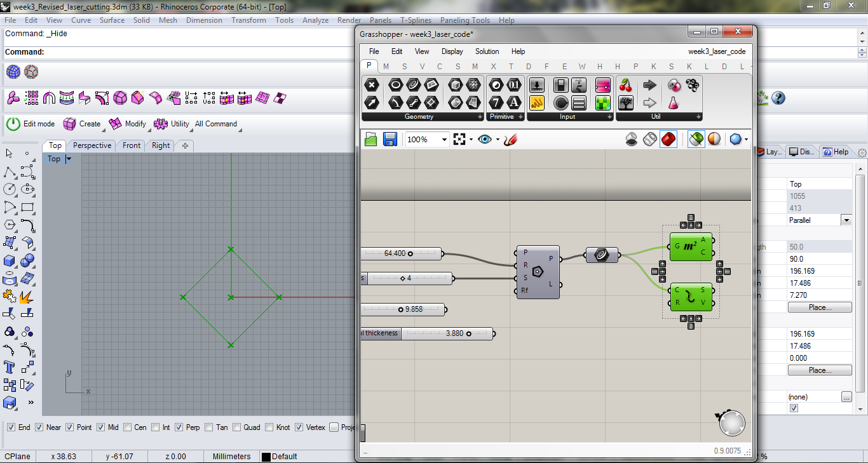Pick the green checkered gradient component
868x463 pixels.
[x=603, y=102]
